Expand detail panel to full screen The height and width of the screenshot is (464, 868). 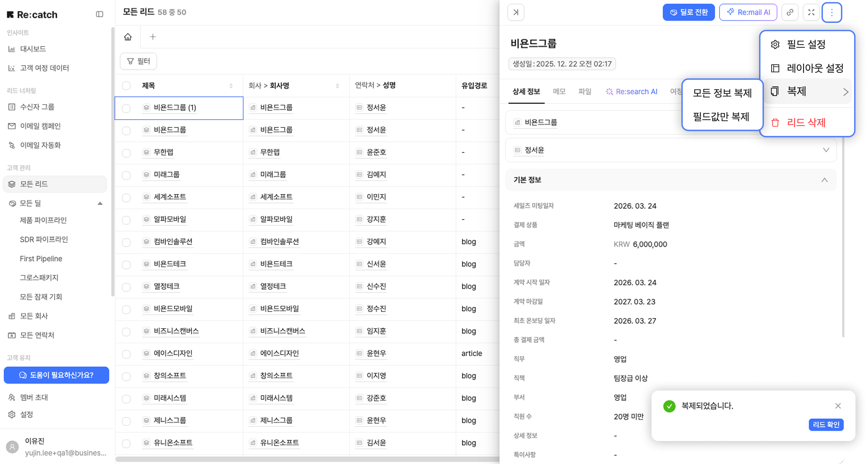(x=811, y=12)
